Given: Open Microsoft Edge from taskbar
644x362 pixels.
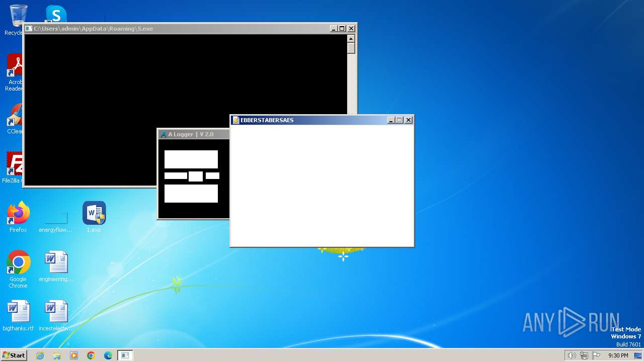Looking at the screenshot, I should click(x=108, y=355).
